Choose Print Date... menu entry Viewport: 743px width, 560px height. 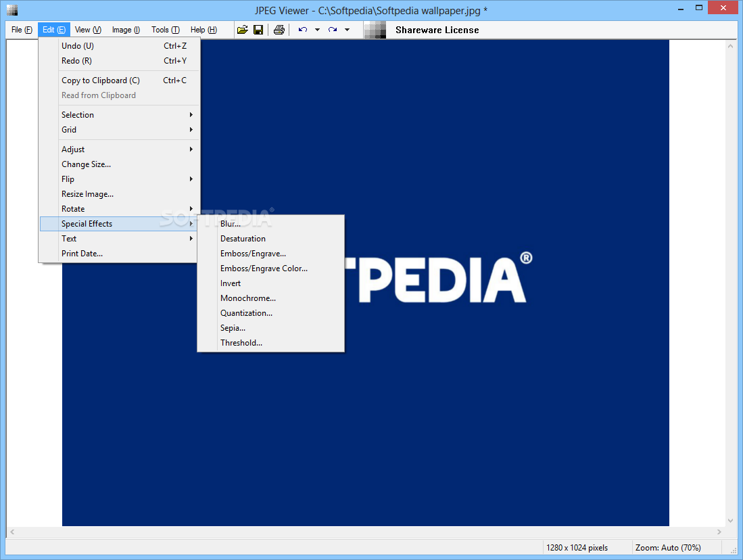(x=120, y=254)
